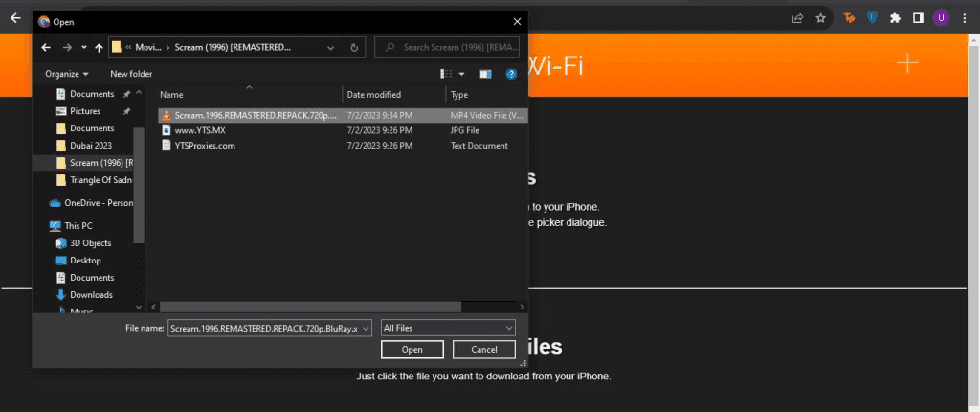Open the Organize menu
The width and height of the screenshot is (980, 412).
67,74
